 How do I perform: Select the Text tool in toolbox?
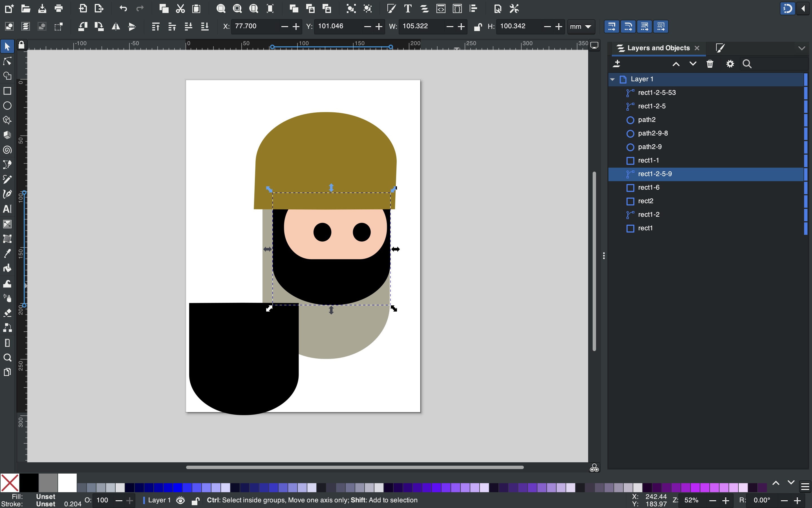pyautogui.click(x=7, y=209)
